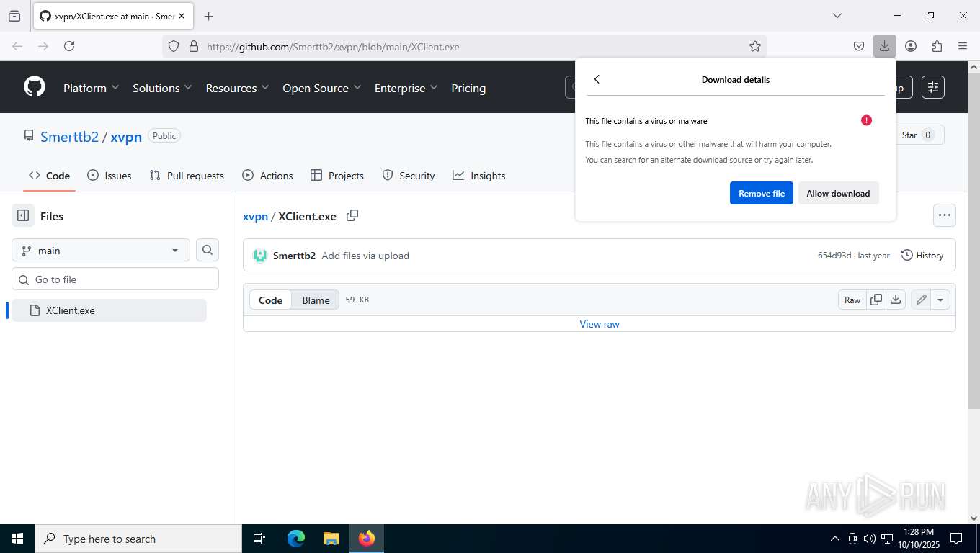Viewport: 980px width, 553px height.
Task: Open File Explorer from taskbar
Action: point(331,539)
